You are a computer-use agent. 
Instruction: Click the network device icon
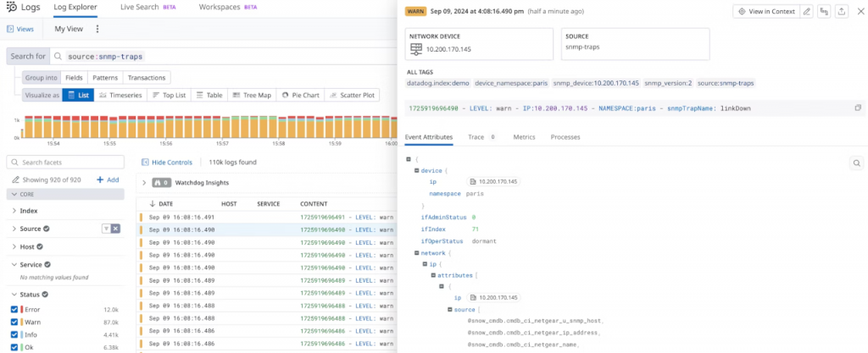[416, 49]
